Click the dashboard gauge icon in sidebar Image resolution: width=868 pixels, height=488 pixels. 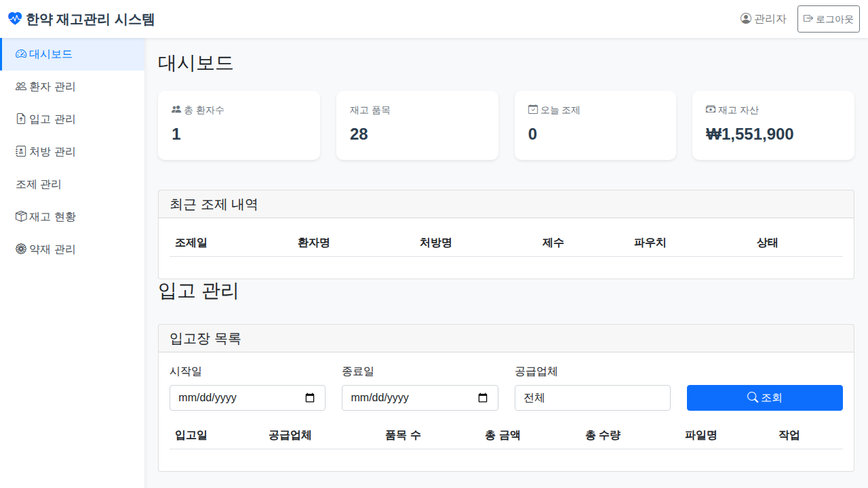[21, 54]
